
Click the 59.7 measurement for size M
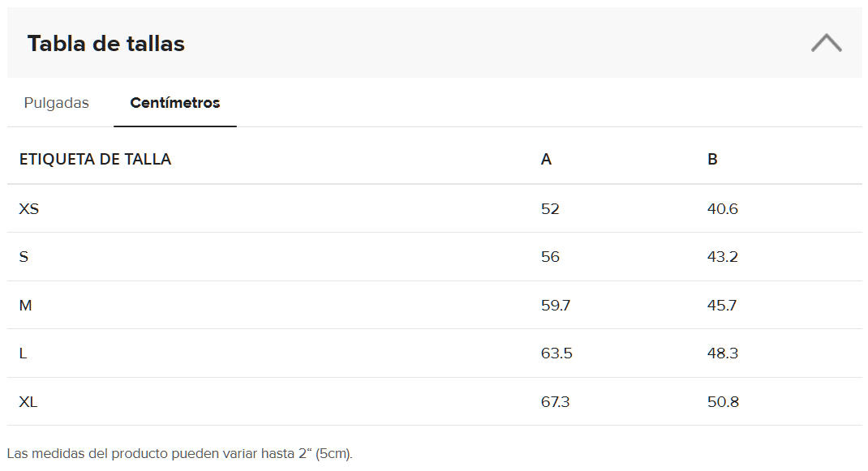(555, 306)
